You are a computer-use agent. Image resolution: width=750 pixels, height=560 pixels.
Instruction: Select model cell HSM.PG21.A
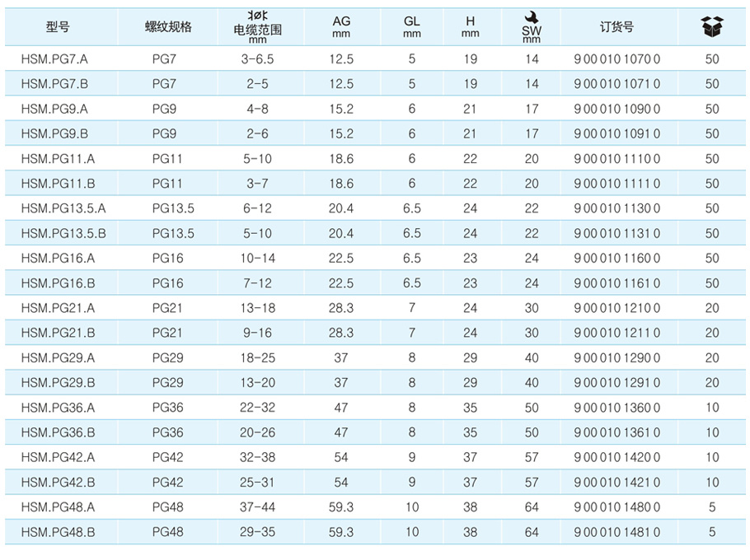pos(58,308)
